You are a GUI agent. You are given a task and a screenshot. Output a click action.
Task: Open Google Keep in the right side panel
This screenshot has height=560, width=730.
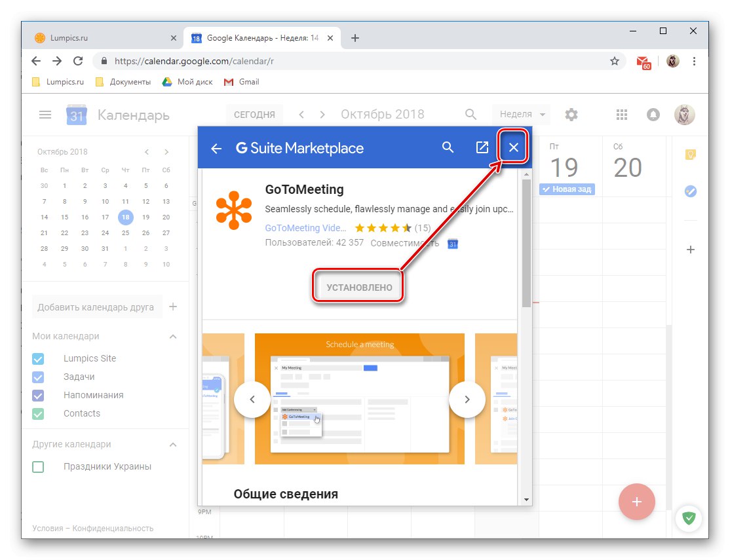[x=690, y=154]
